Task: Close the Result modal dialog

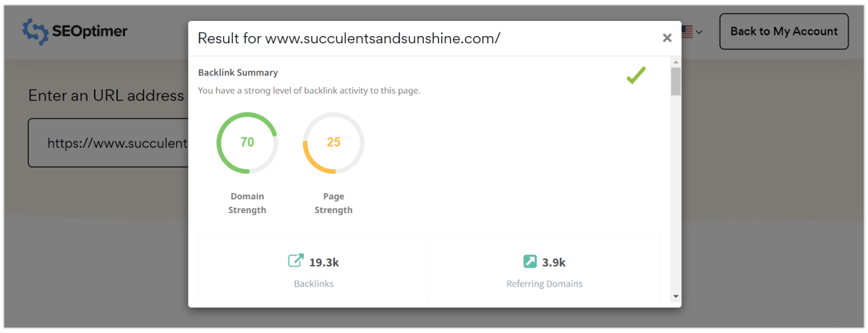Action: click(x=667, y=38)
